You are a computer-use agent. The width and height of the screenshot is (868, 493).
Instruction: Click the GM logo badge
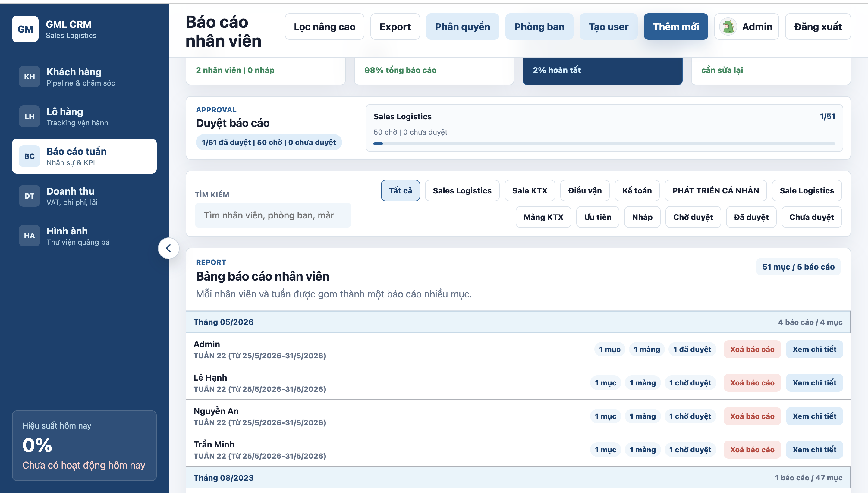click(x=25, y=29)
